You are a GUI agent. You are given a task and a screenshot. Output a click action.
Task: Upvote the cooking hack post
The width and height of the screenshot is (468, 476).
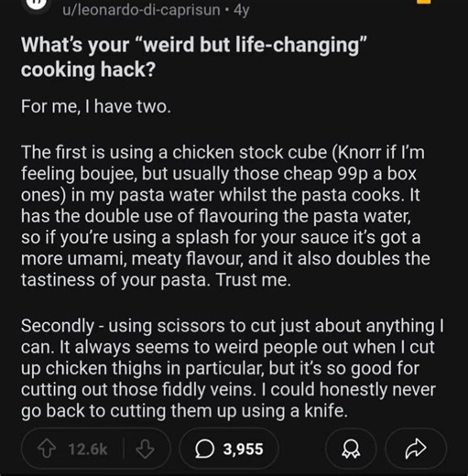pos(47,449)
